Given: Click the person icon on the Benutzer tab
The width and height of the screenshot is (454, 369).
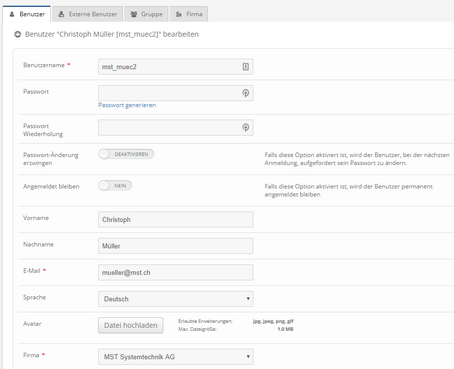Looking at the screenshot, I should click(x=12, y=14).
